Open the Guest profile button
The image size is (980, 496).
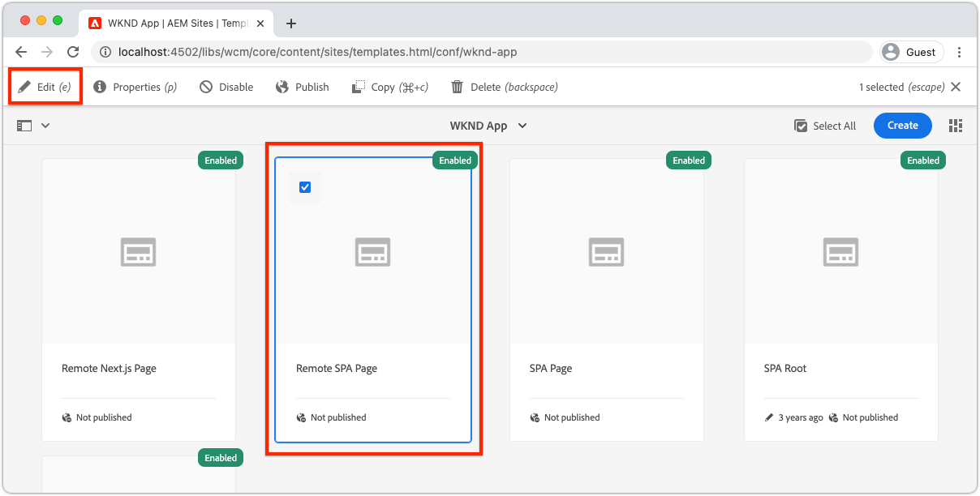[912, 52]
